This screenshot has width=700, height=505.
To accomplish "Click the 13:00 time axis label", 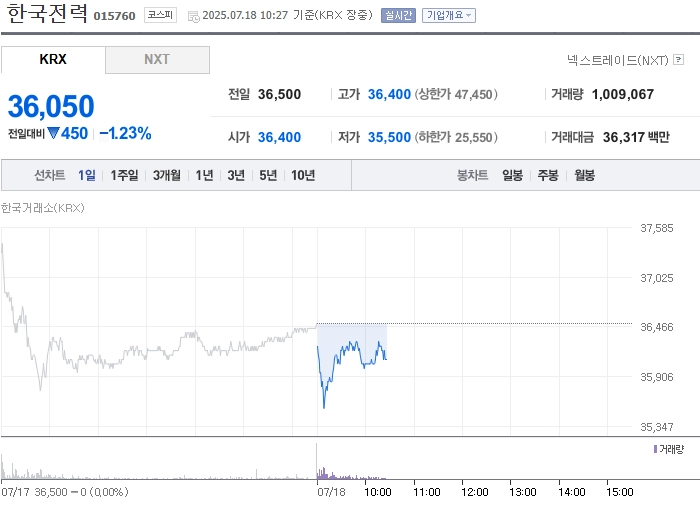I will (x=523, y=492).
